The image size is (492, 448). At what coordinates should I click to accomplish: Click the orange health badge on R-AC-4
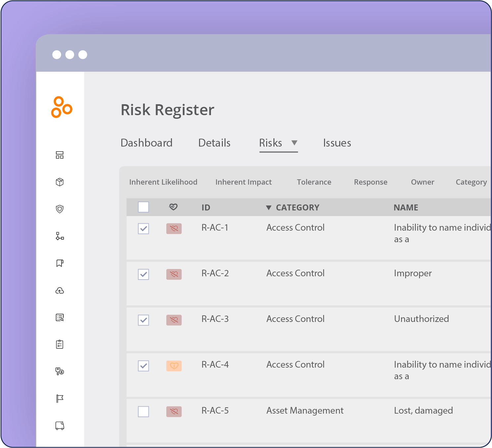point(174,366)
